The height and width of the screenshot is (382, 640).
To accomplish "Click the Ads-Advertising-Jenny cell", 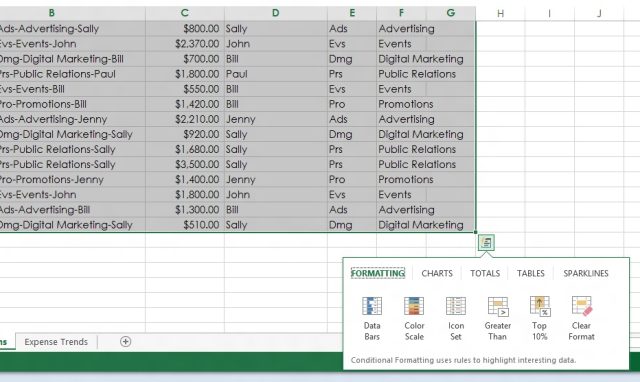I will pos(72,119).
